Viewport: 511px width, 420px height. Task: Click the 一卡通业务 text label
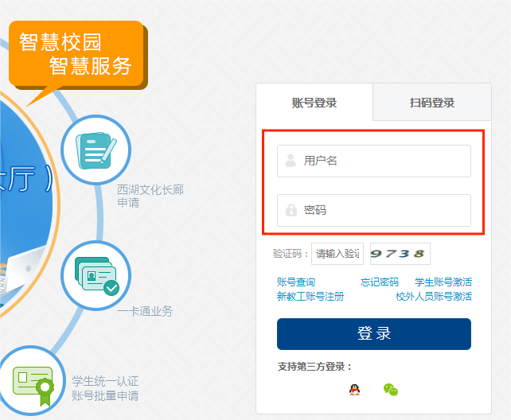tap(145, 312)
